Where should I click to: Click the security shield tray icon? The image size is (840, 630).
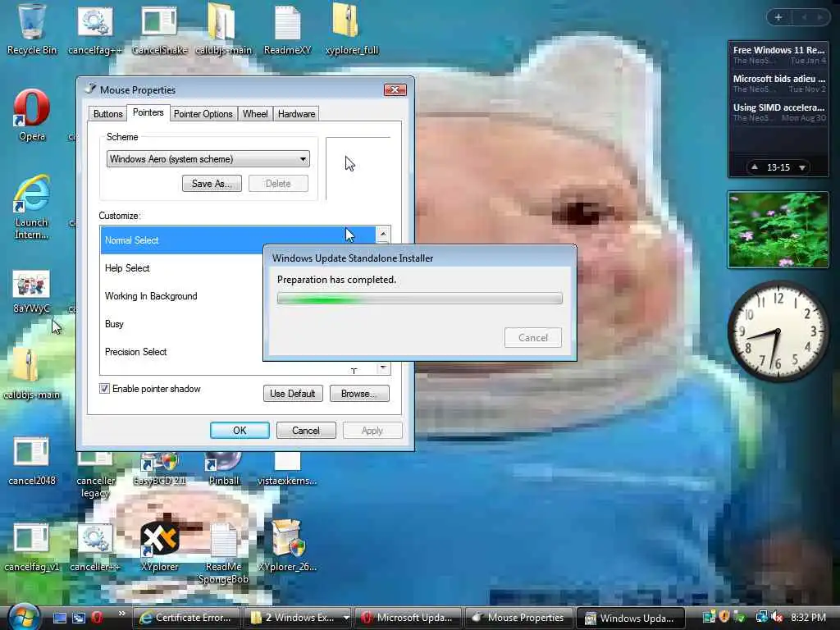tap(724, 618)
